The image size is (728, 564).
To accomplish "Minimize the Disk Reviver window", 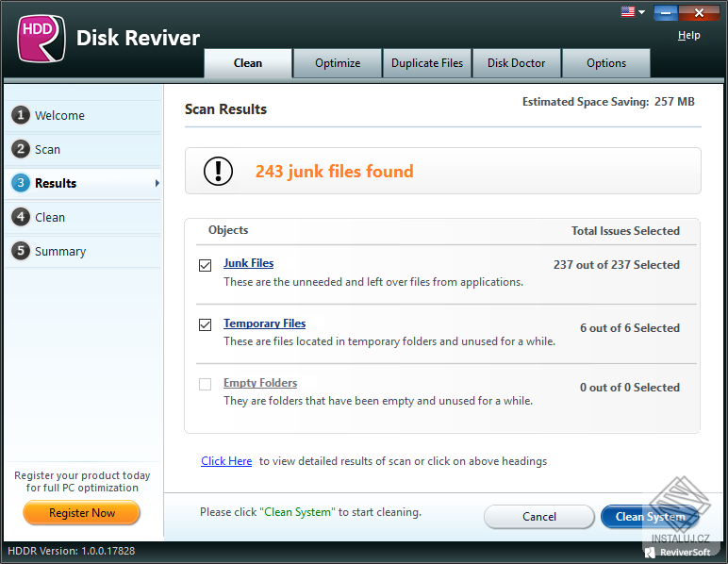I will click(x=666, y=12).
